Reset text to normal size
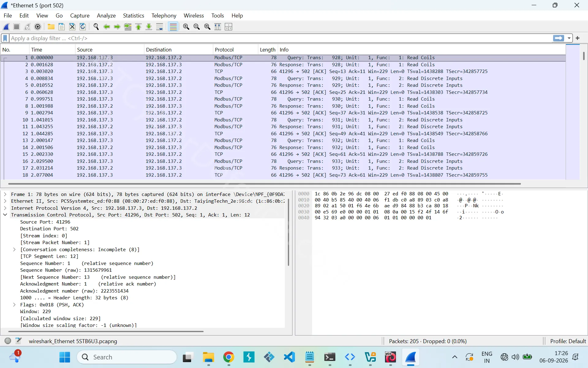 207,27
